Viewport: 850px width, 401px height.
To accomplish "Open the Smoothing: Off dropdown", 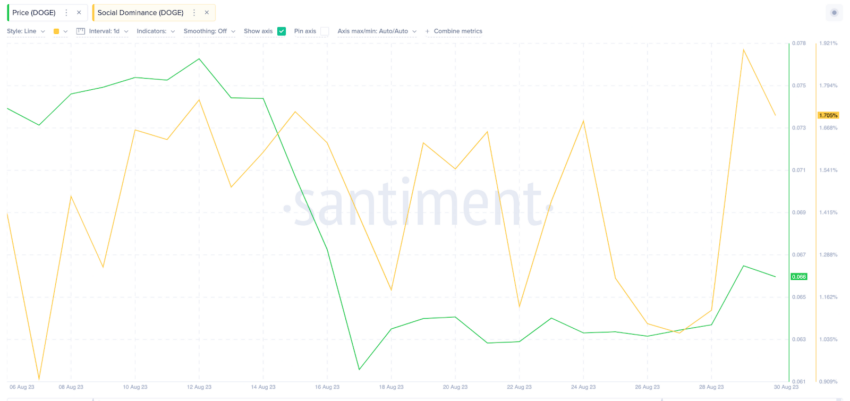I will point(209,31).
